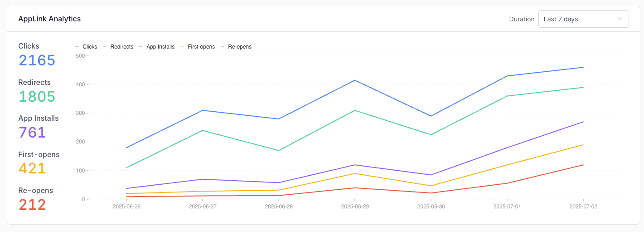The width and height of the screenshot is (644, 232).
Task: Click the orange First-opens legend line marker
Action: tap(183, 47)
